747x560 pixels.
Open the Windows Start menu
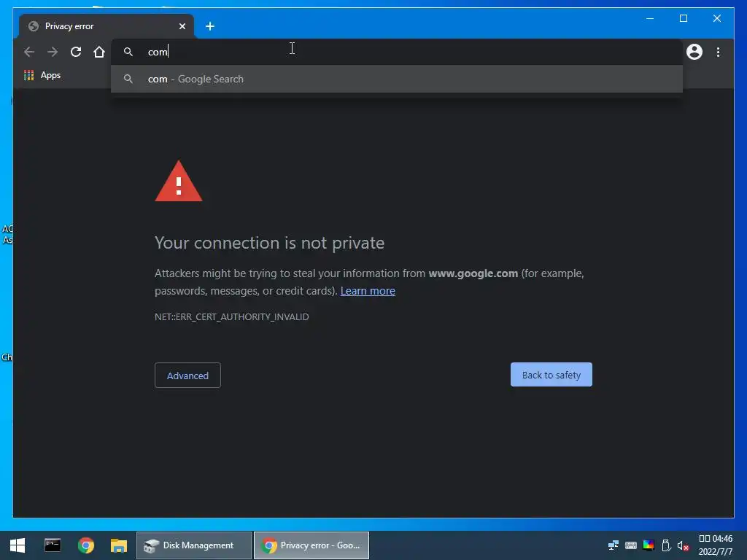pos(18,545)
